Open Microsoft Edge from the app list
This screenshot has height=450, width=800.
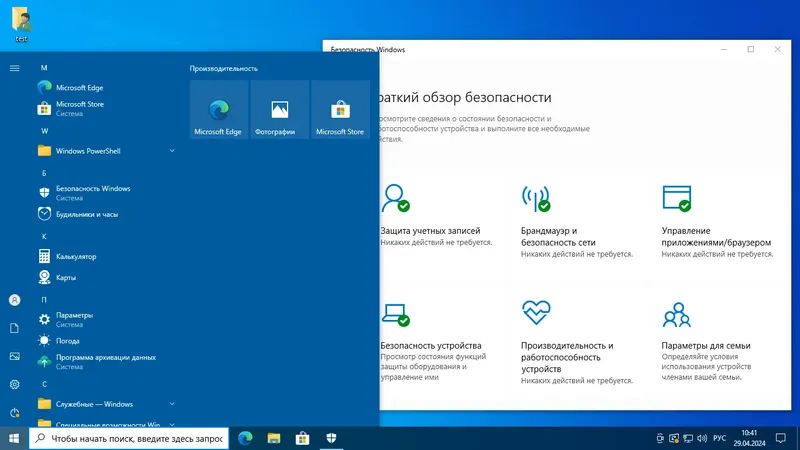point(106,87)
